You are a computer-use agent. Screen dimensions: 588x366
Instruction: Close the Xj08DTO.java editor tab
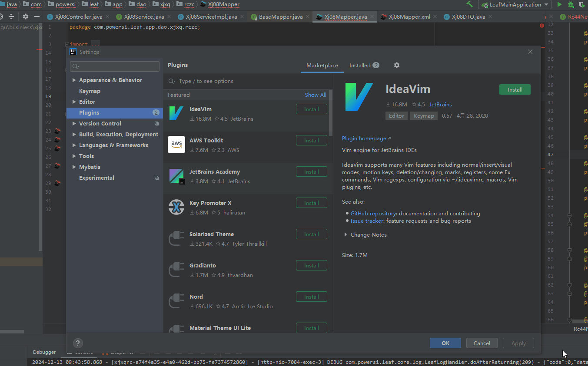click(490, 17)
